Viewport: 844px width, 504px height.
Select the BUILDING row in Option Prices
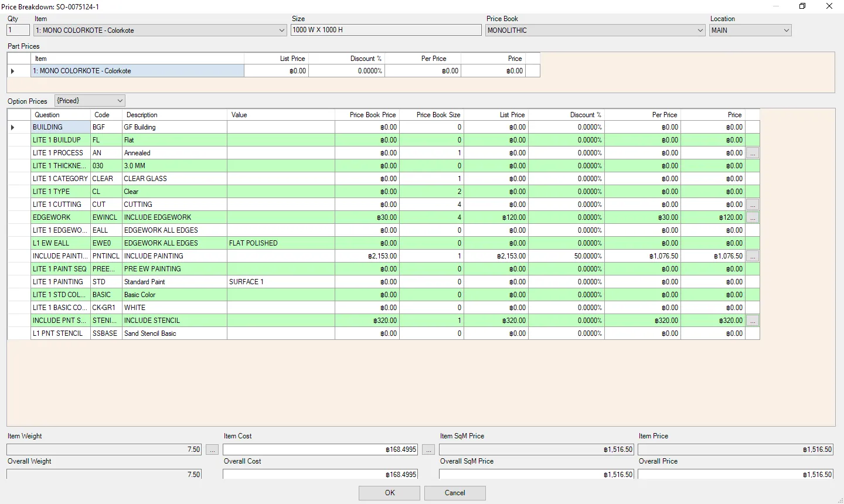click(383, 127)
